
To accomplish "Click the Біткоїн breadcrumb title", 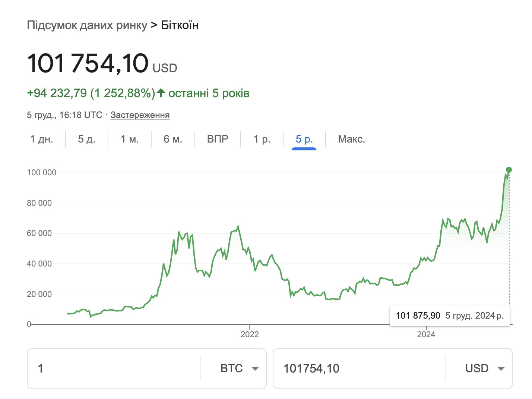I will [x=180, y=25].
